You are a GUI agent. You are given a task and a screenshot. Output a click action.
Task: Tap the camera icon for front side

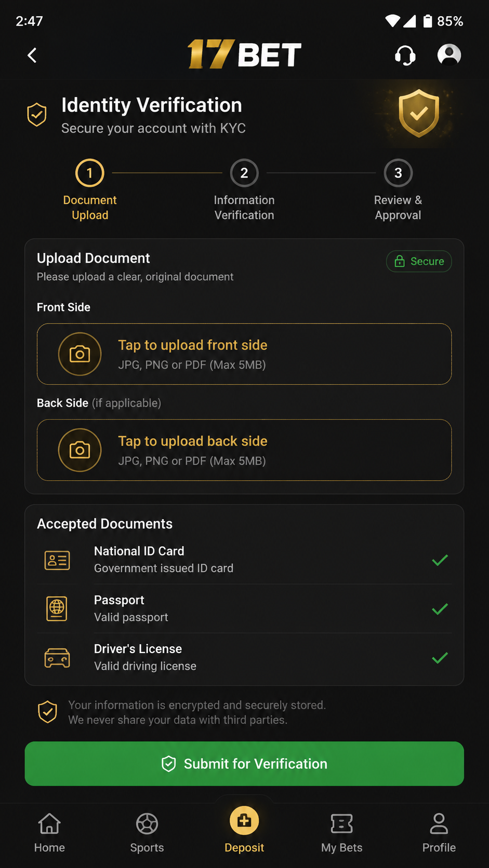[80, 354]
